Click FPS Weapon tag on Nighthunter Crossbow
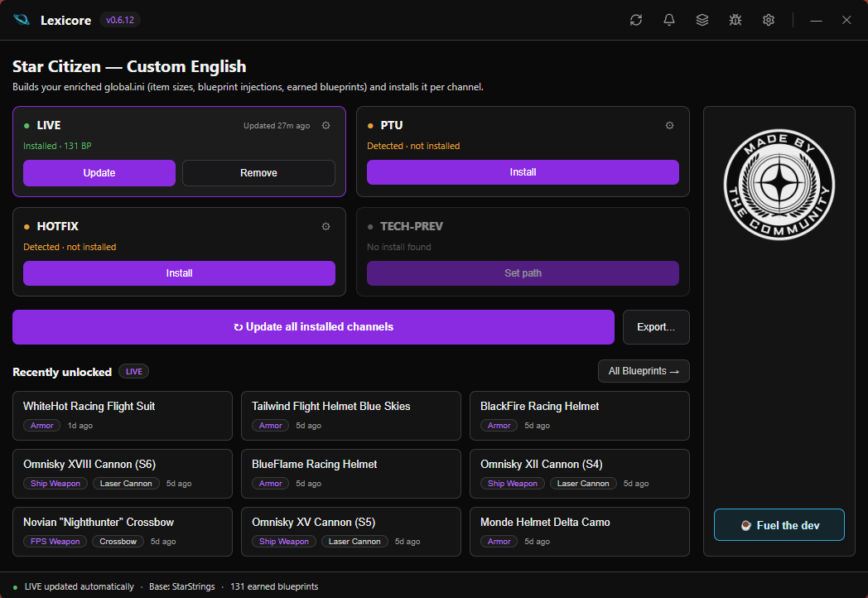The height and width of the screenshot is (598, 868). pos(55,542)
